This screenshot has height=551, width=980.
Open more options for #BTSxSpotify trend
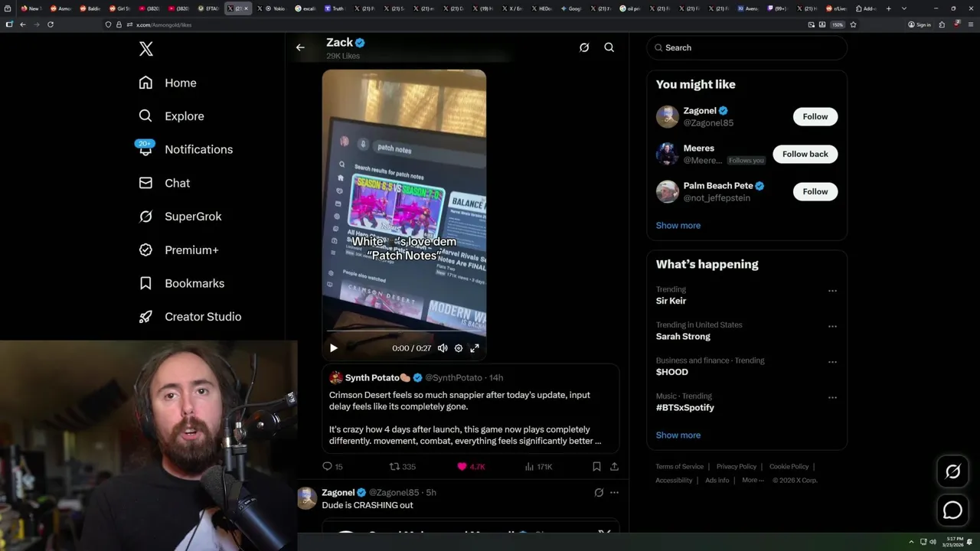click(x=832, y=397)
